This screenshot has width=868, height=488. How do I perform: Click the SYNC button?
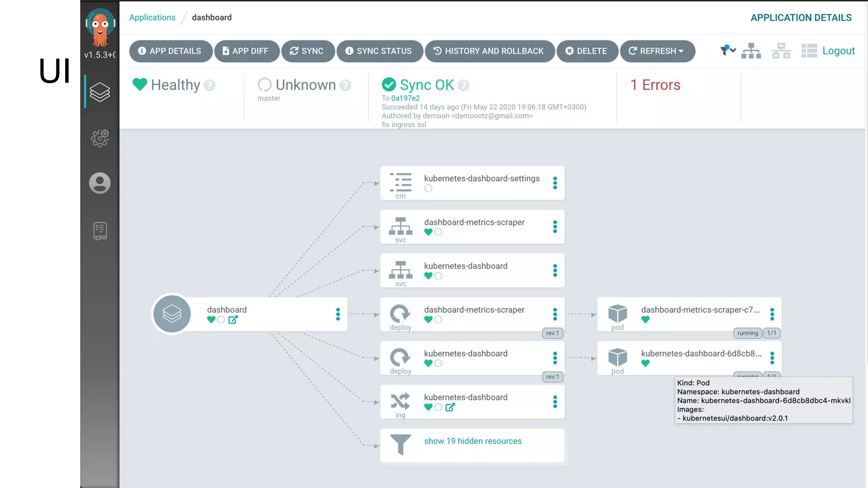[308, 51]
